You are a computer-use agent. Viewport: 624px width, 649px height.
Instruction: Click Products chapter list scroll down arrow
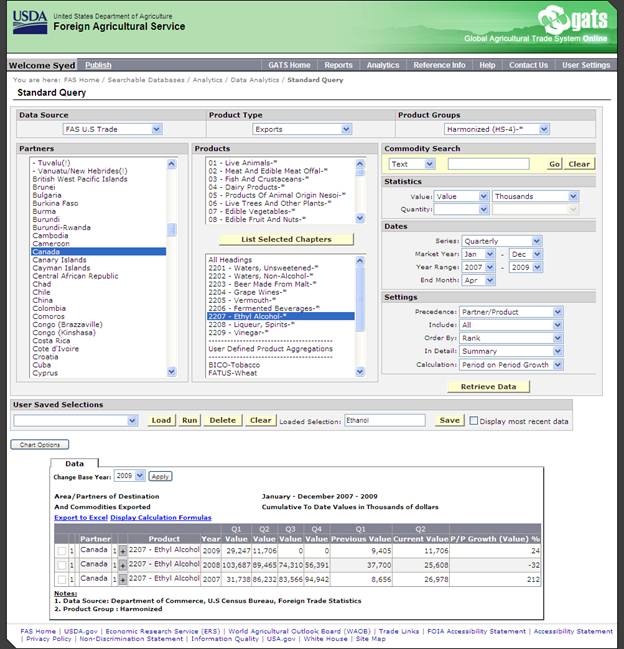pyautogui.click(x=360, y=218)
